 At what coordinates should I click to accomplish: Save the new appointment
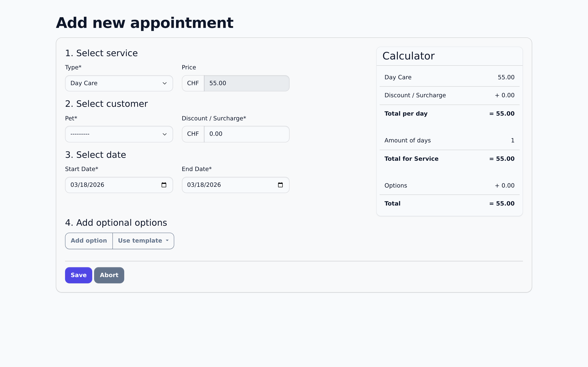(x=78, y=275)
